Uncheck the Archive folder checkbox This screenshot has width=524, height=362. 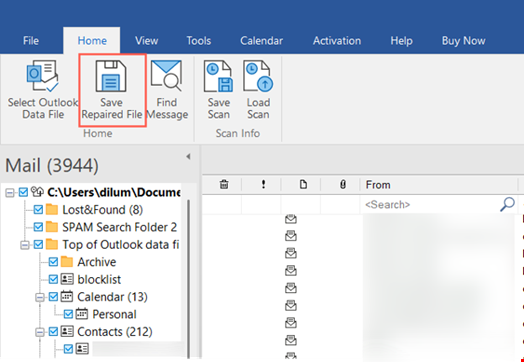(x=53, y=262)
